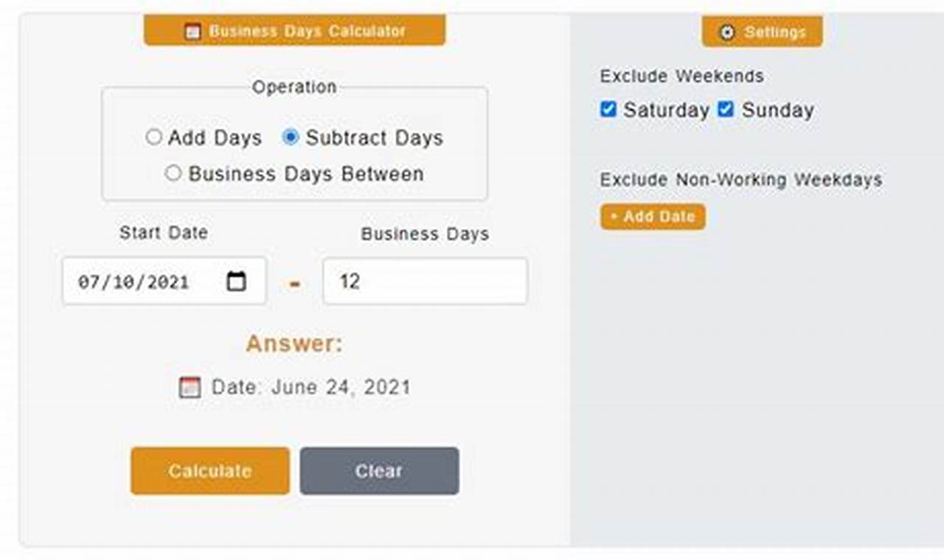
Task: Click the minus symbol between the date and days fields
Action: 294,284
